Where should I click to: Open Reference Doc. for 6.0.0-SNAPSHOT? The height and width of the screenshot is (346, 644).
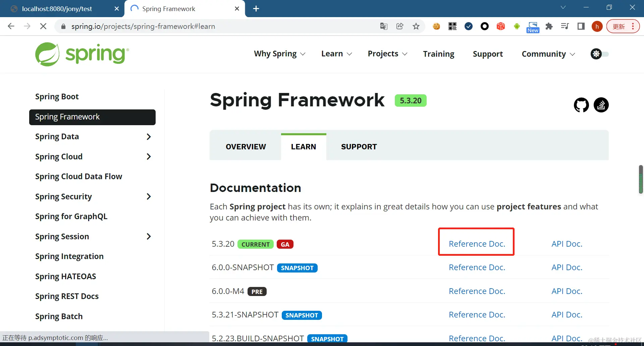point(477,267)
